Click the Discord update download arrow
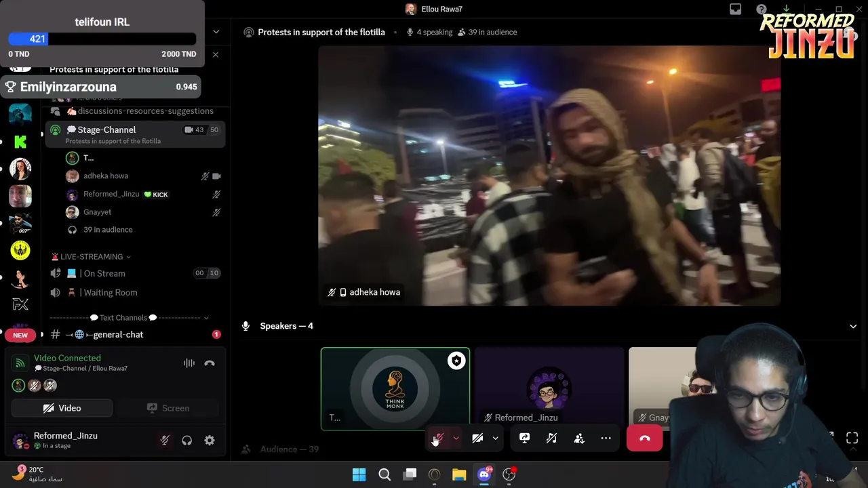This screenshot has width=868, height=488. point(786,9)
